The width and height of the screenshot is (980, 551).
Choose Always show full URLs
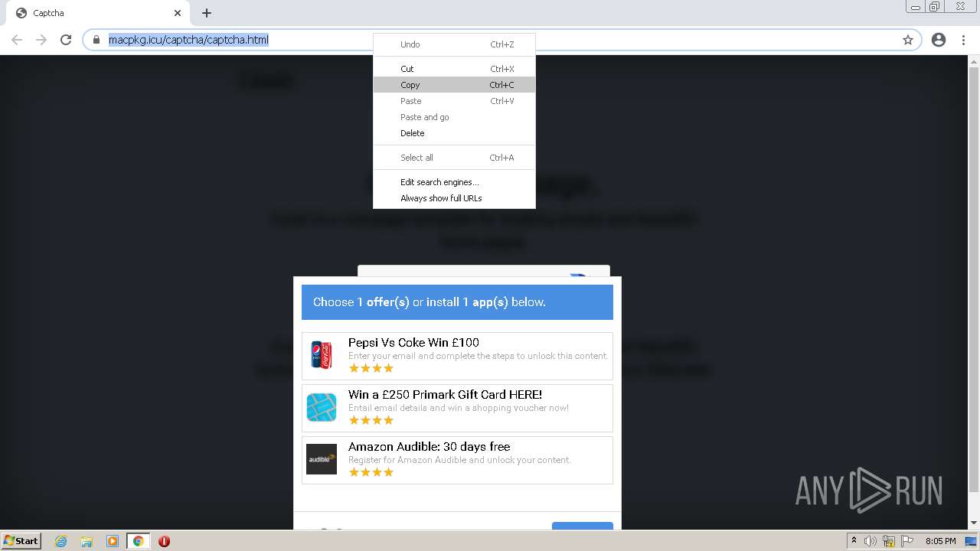[454, 198]
